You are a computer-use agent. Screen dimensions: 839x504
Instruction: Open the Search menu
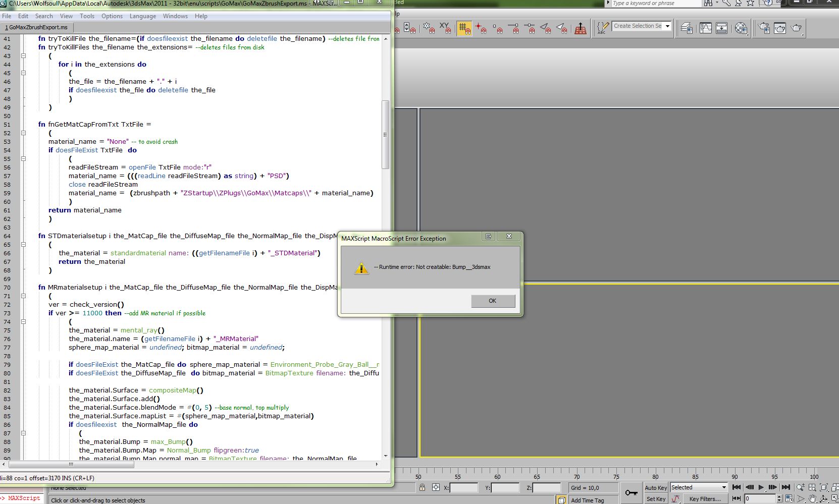(44, 16)
